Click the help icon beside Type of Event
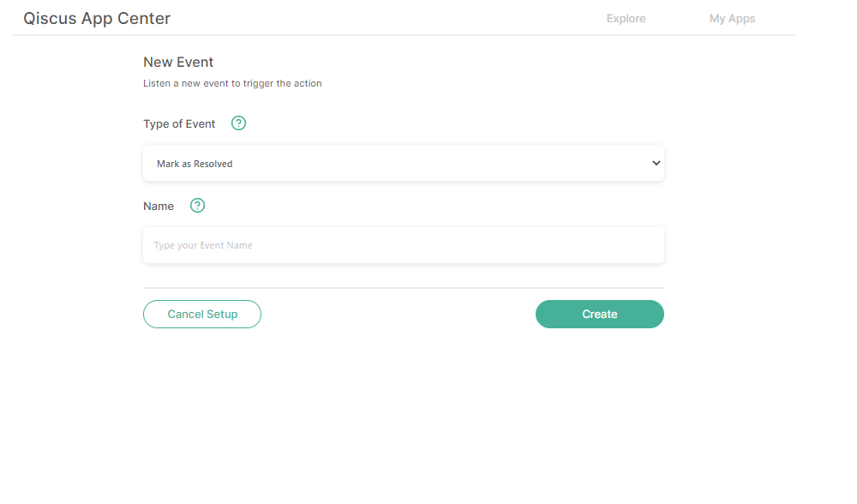 pos(238,123)
